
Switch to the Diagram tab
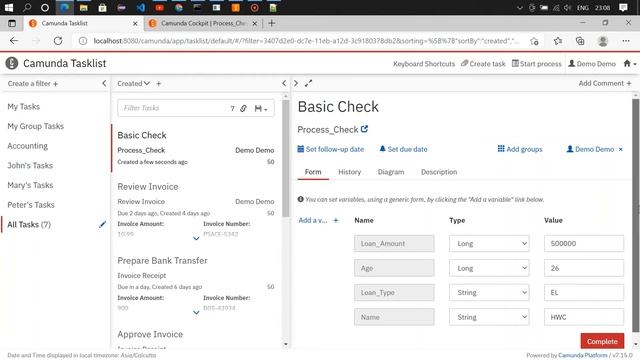[391, 172]
